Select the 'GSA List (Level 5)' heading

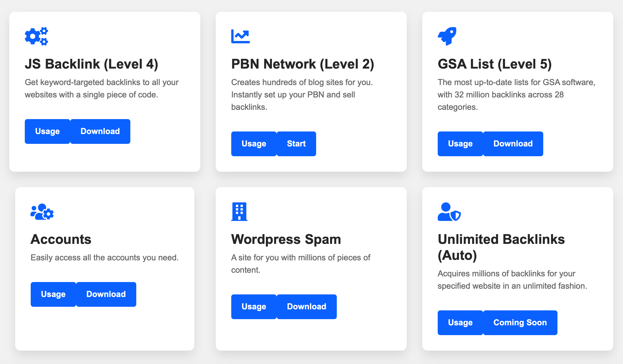tap(495, 64)
